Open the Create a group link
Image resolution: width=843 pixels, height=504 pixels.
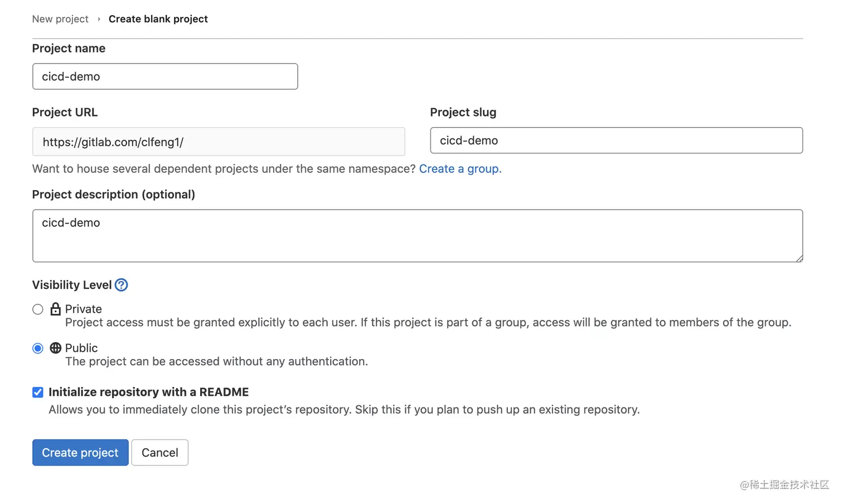[x=460, y=169]
